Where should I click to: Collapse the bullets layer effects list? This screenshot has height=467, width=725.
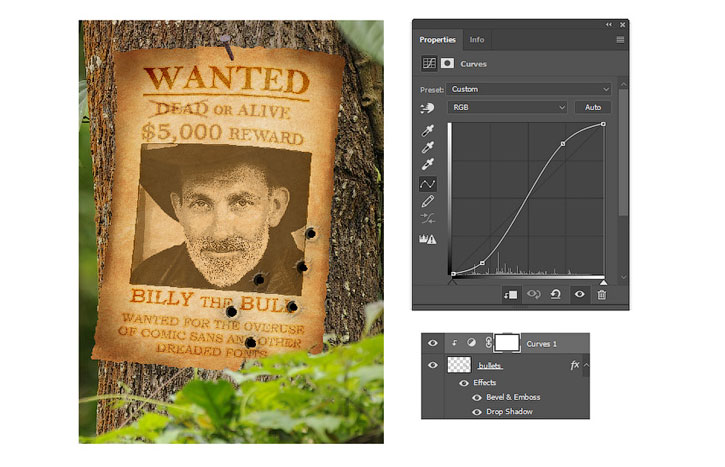tap(586, 365)
